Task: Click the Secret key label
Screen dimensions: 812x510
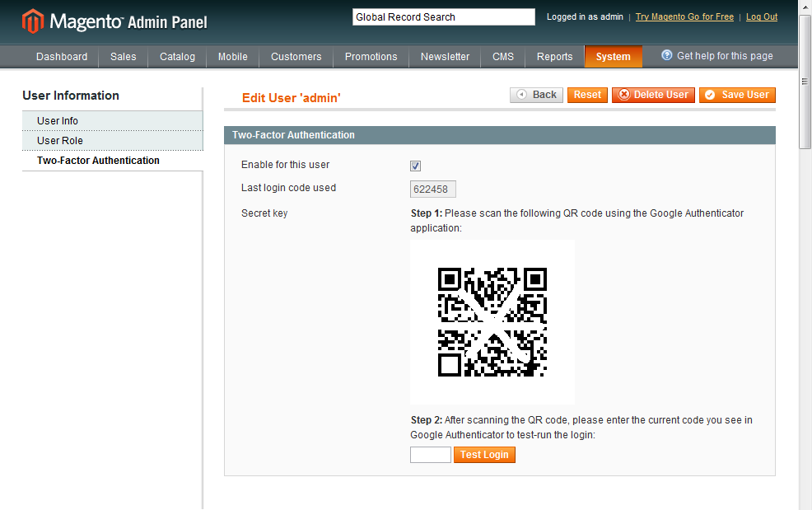Action: [264, 213]
